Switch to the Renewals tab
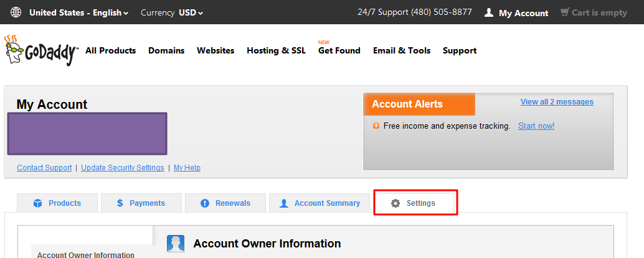 tap(225, 203)
